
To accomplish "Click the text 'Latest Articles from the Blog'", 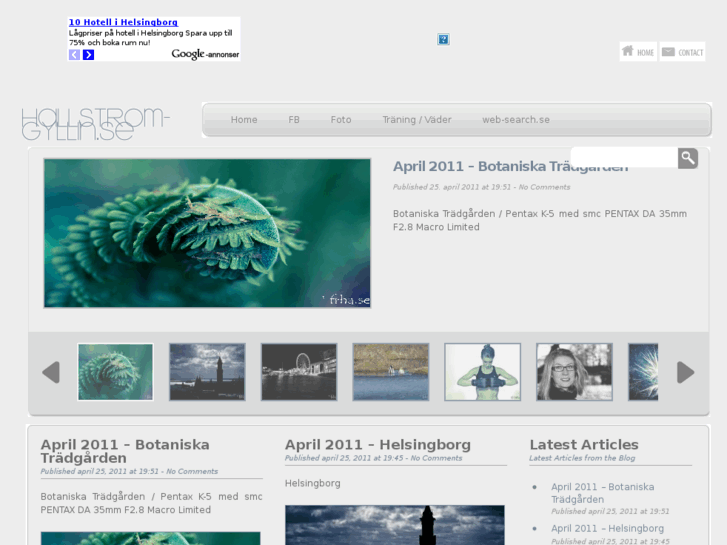I will [x=582, y=458].
